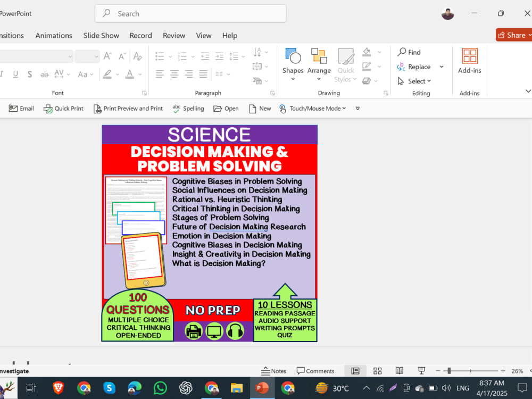Decrease the list indent level
Viewport: 532px width, 399px height.
coord(205,56)
